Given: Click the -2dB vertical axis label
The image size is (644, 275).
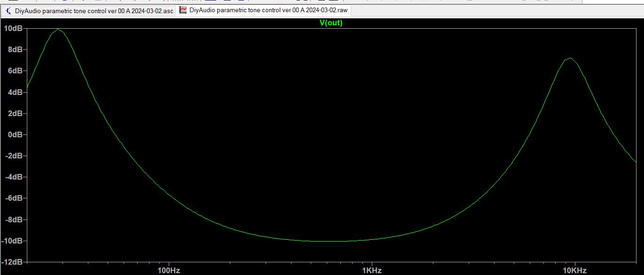Looking at the screenshot, I should [x=14, y=156].
